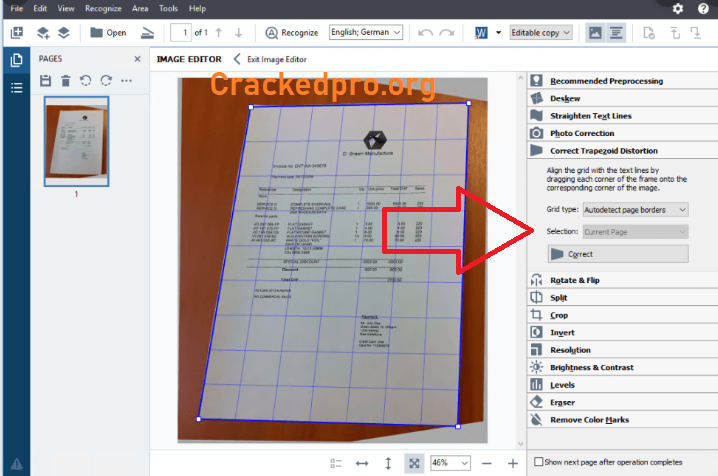Open settings with the gear icon

click(678, 8)
